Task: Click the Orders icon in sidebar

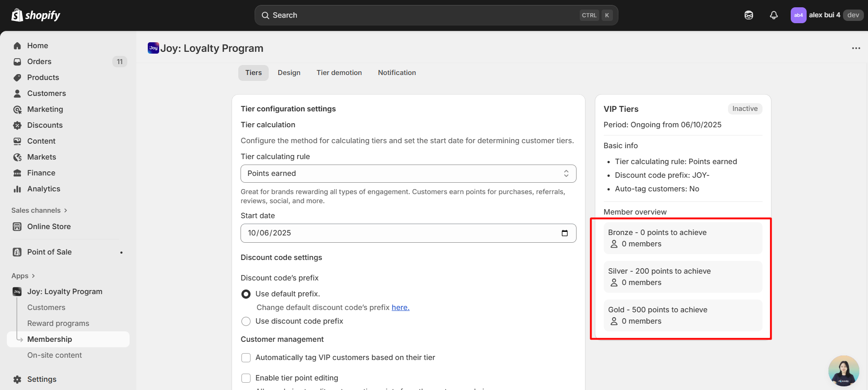Action: coord(17,62)
